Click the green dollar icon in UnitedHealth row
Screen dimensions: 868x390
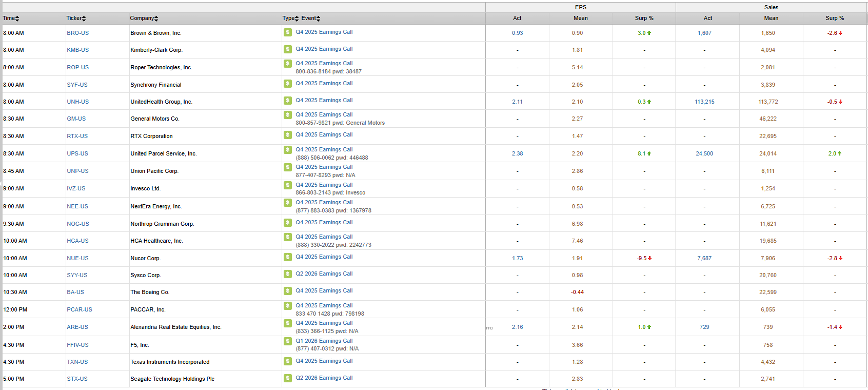[x=288, y=101]
